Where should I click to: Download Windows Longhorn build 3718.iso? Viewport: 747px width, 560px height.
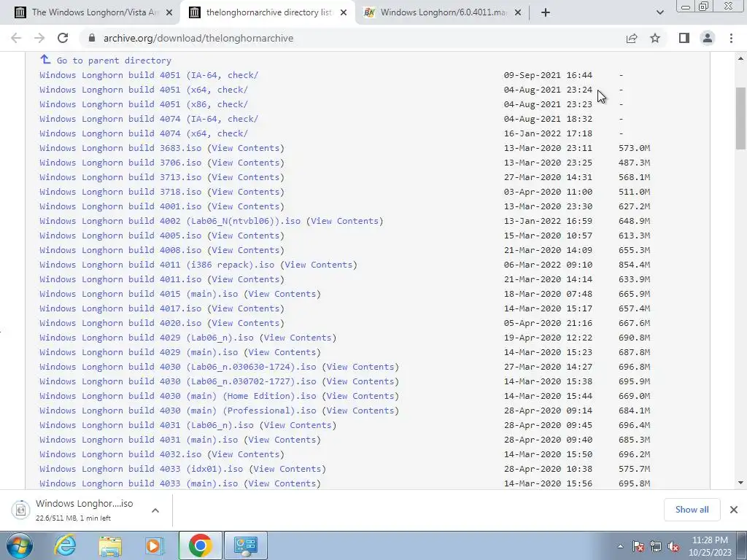pos(120,192)
